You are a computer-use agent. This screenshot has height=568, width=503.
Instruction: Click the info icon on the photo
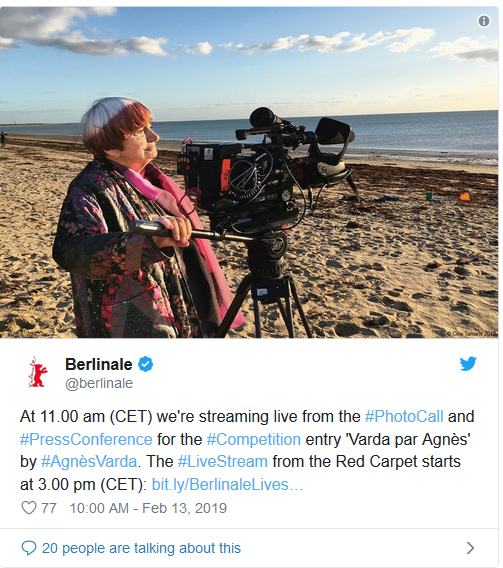[484, 21]
